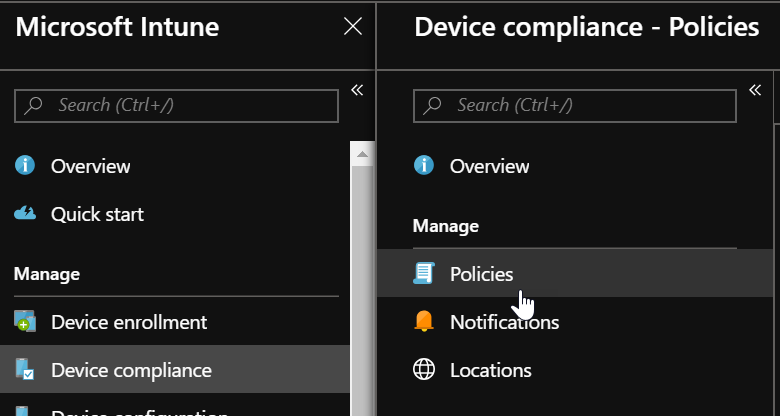Image resolution: width=780 pixels, height=416 pixels.
Task: Select the Notifications text label
Action: pos(504,322)
